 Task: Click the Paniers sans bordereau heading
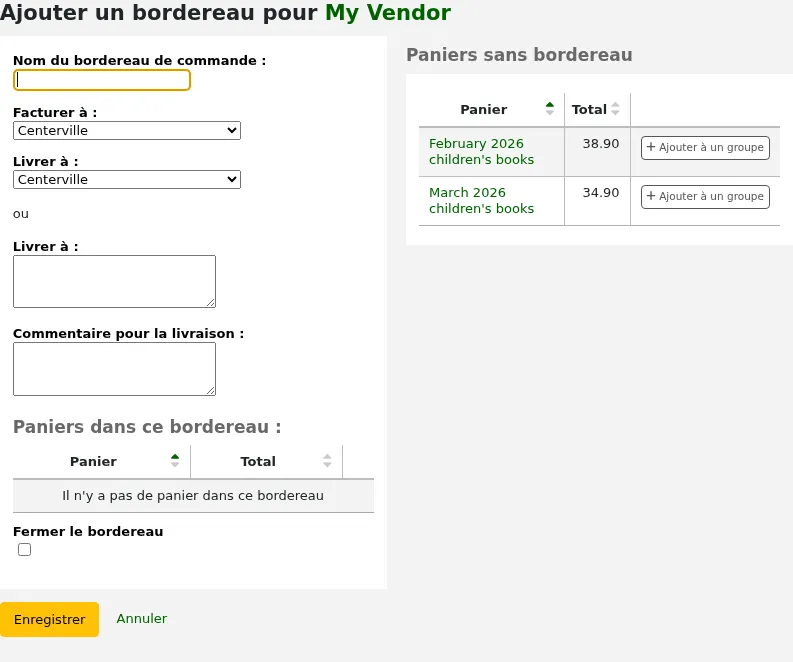(x=519, y=55)
